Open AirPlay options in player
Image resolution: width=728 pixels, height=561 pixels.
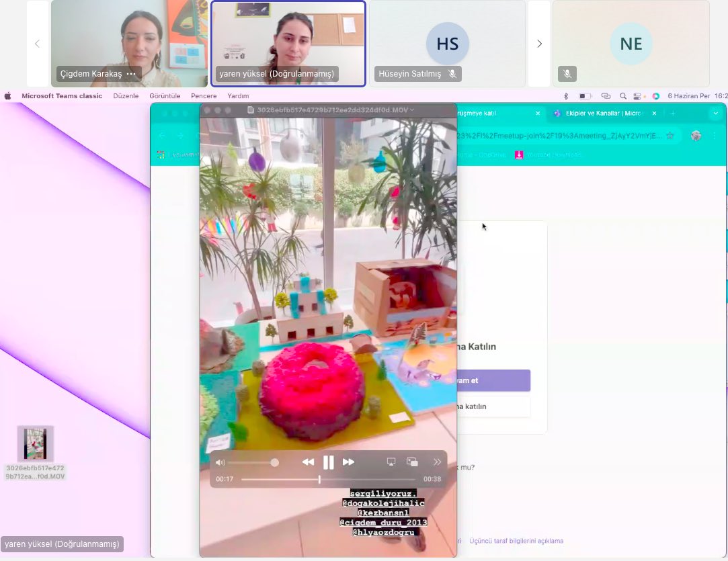tap(391, 462)
